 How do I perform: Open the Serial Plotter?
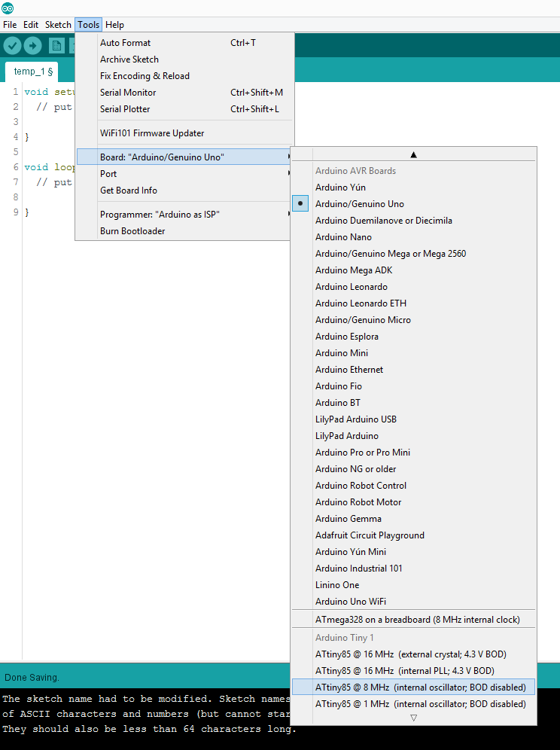coord(124,108)
